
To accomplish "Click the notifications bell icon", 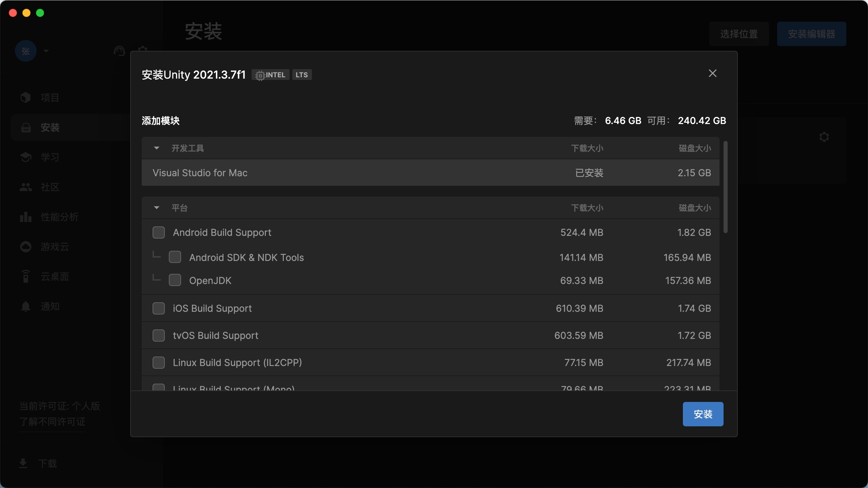I will tap(25, 306).
